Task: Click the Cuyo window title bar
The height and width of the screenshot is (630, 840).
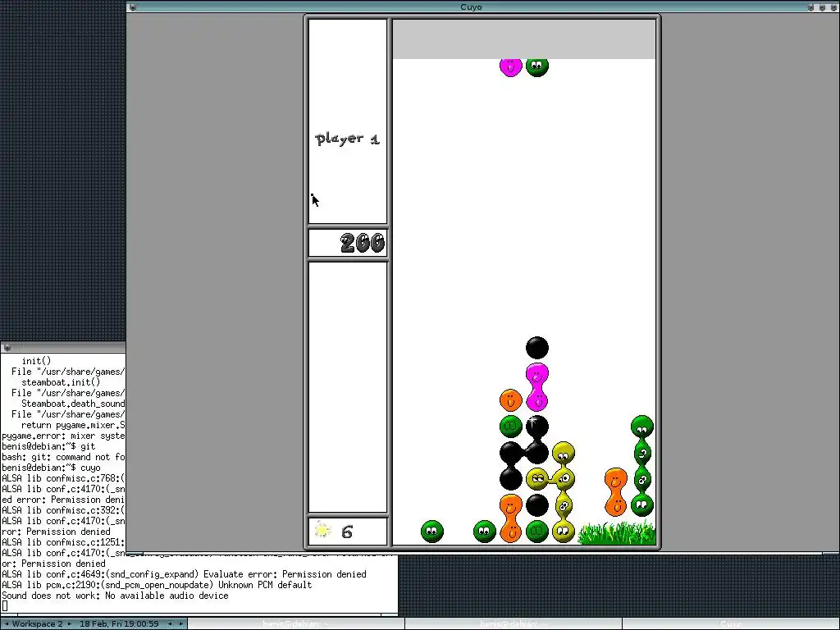Action: pos(470,7)
